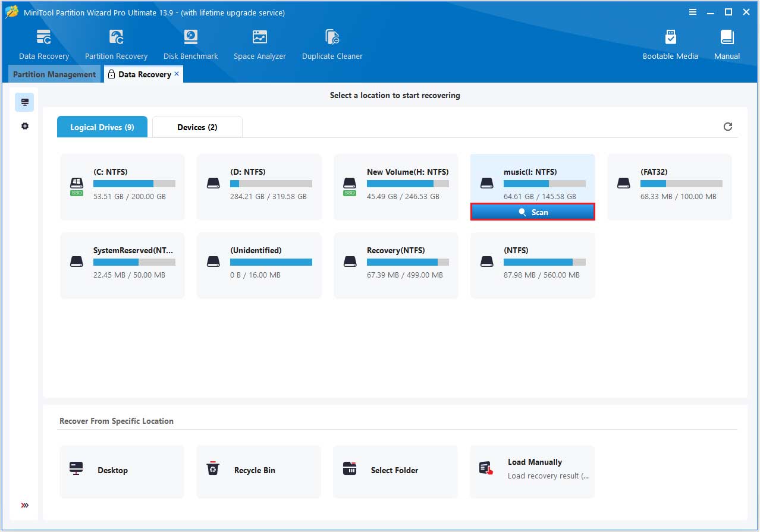This screenshot has width=760, height=532.
Task: Click the (Unidentified) full usage bar
Action: click(x=271, y=262)
